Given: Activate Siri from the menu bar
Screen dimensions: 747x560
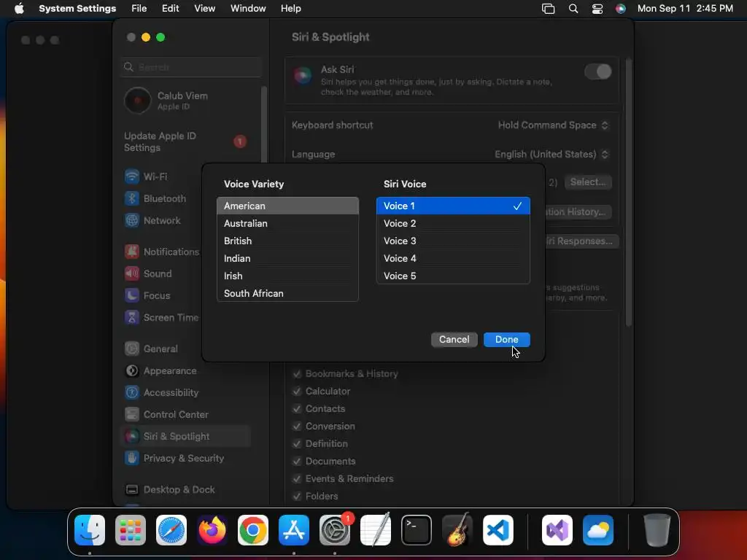Looking at the screenshot, I should pos(620,9).
